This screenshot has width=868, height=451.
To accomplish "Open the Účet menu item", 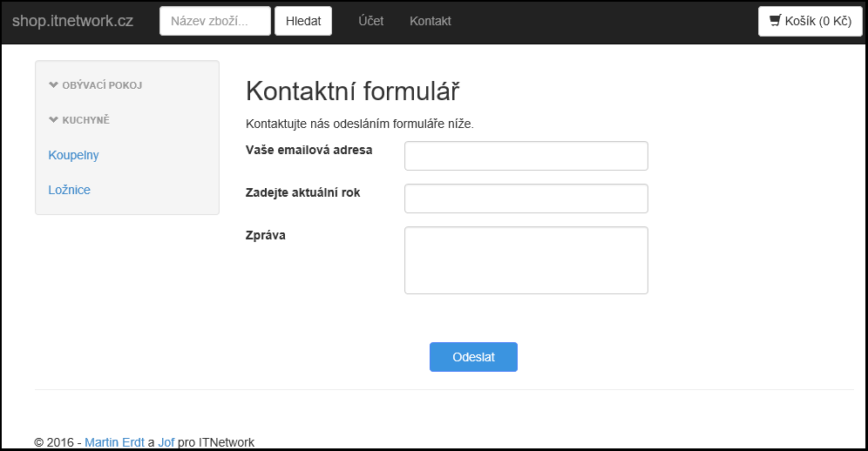I will click(371, 21).
